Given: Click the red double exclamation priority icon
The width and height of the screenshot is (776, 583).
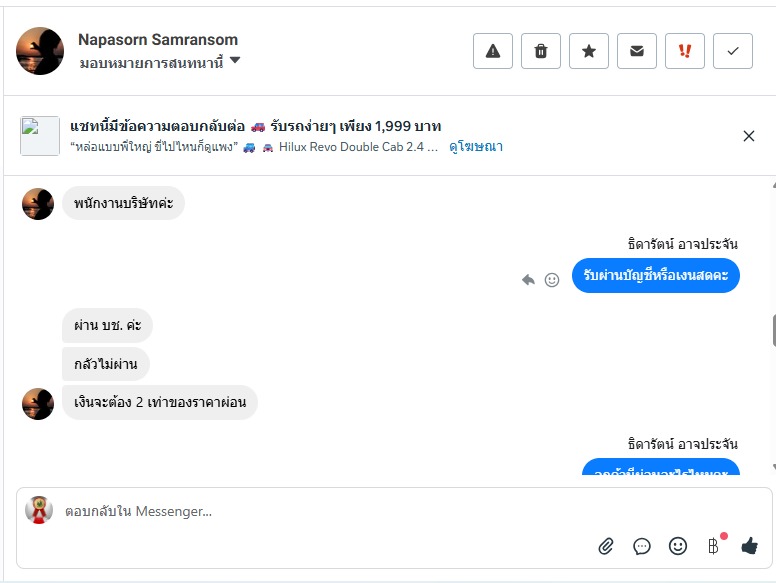Looking at the screenshot, I should [x=685, y=51].
